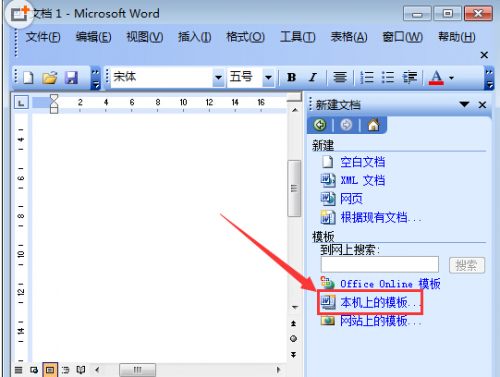The width and height of the screenshot is (500, 377).
Task: Click the vertical scroll up arrow
Action: click(x=295, y=110)
